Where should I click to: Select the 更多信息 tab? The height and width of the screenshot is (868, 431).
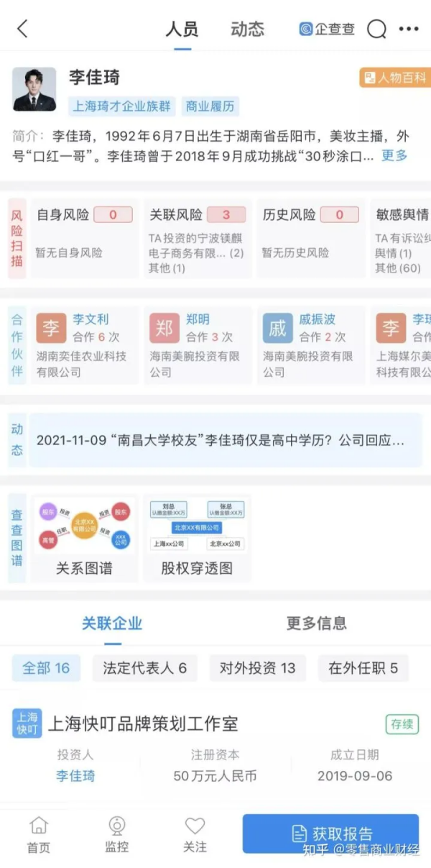pyautogui.click(x=317, y=623)
